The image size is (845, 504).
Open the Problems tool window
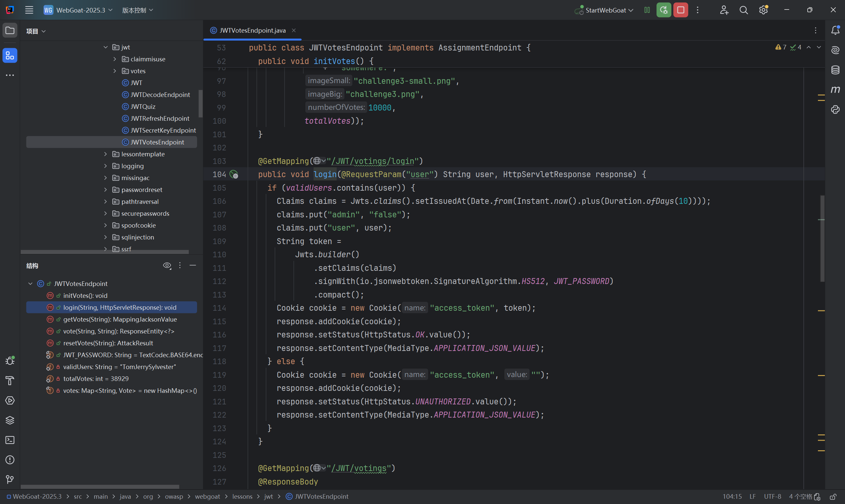(10, 460)
